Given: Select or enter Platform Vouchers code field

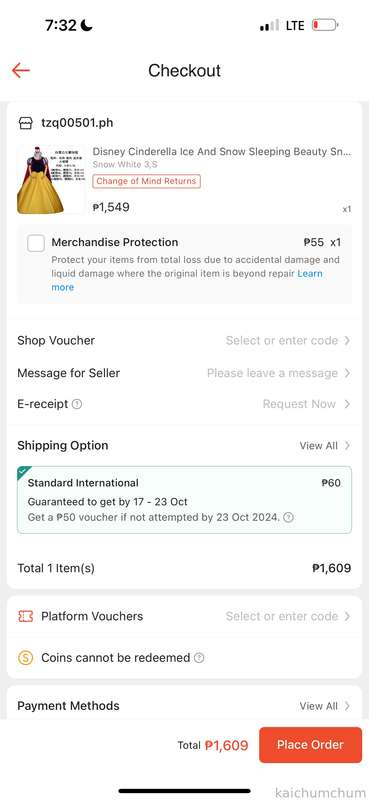Looking at the screenshot, I should (x=288, y=616).
